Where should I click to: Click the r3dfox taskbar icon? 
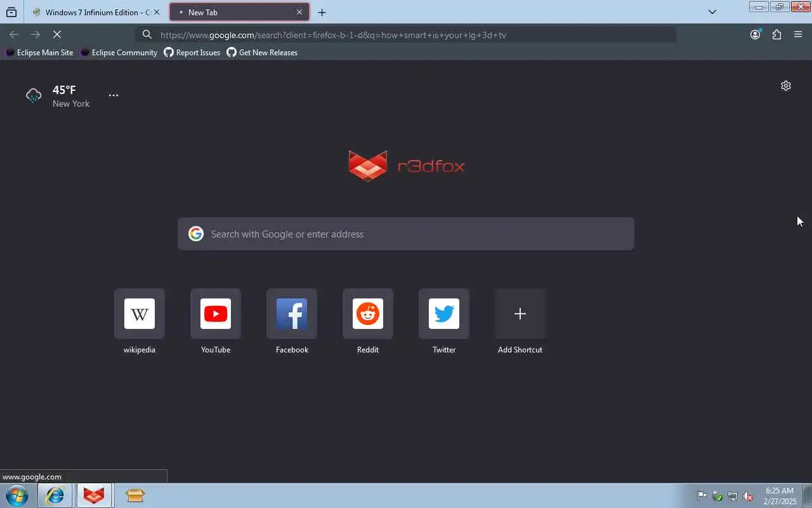tap(94, 495)
